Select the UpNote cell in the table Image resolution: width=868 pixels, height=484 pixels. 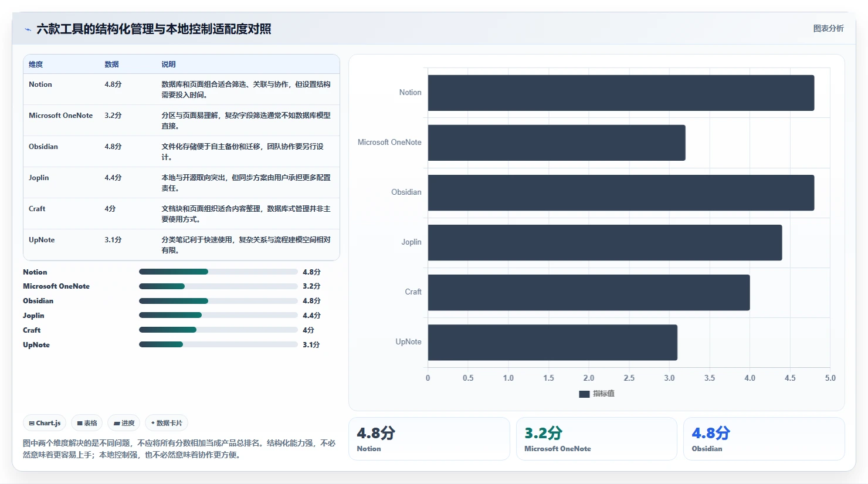[x=42, y=240]
